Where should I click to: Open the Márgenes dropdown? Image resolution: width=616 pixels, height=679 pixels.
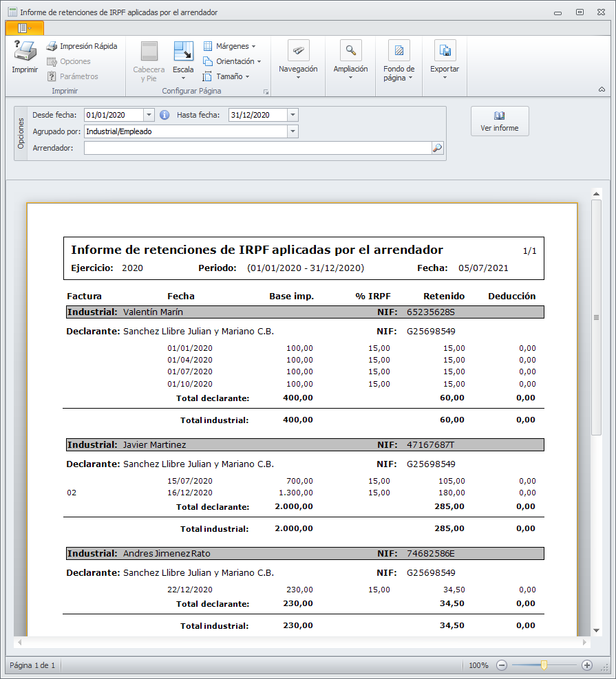(230, 46)
